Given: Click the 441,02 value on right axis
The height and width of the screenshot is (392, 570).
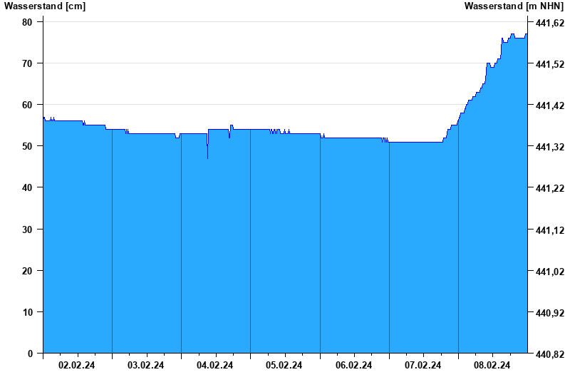Looking at the screenshot, I should (550, 272).
